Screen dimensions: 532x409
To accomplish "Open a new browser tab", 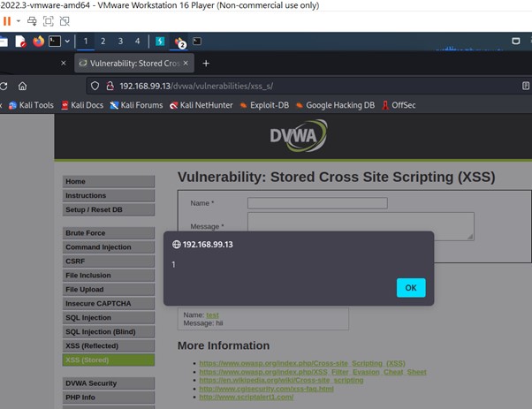I will pyautogui.click(x=206, y=64).
